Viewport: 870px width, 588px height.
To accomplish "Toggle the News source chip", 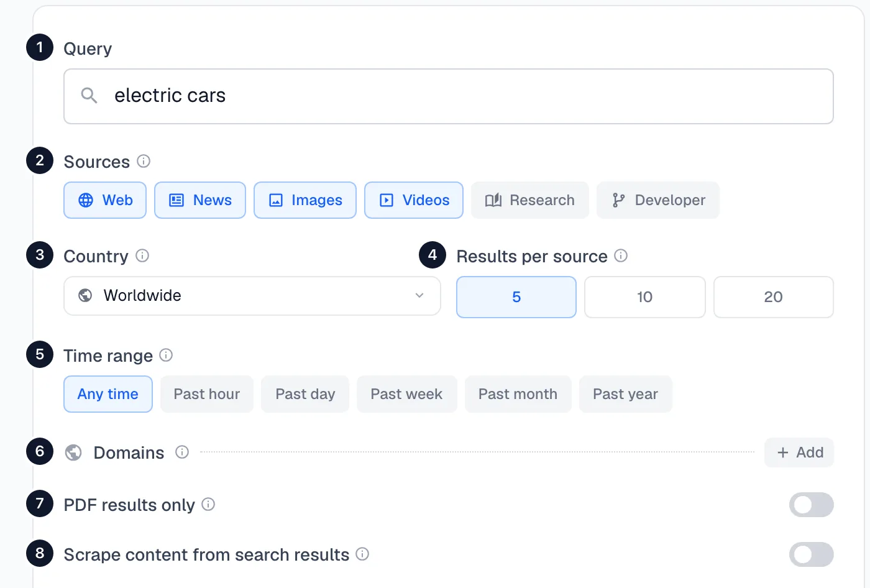I will (x=200, y=200).
